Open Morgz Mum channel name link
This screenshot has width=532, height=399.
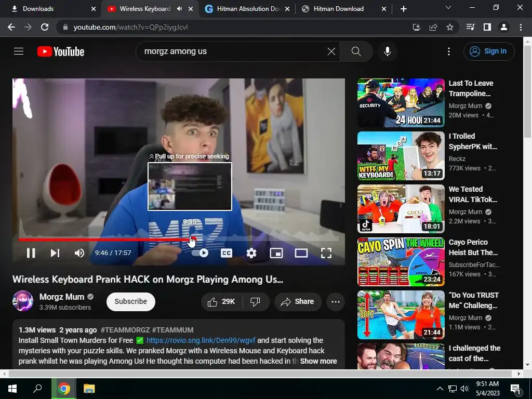[62, 297]
